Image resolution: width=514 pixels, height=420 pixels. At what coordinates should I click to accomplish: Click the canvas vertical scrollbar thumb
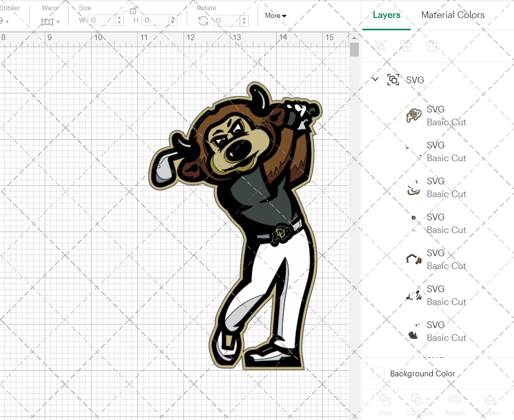click(x=354, y=50)
